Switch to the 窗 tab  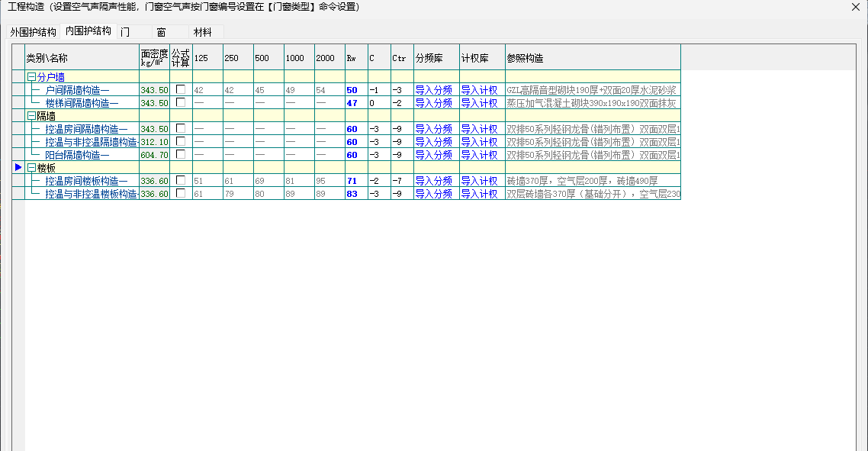pos(161,32)
